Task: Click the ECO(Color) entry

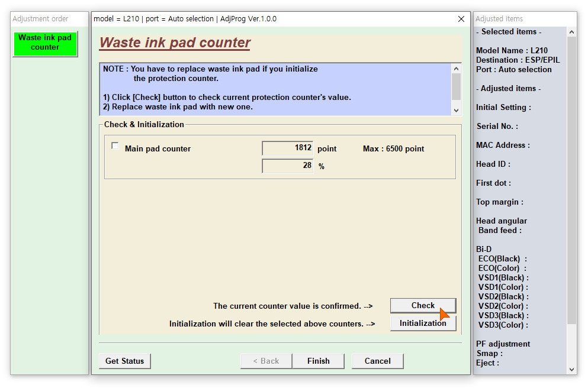Action: point(502,268)
